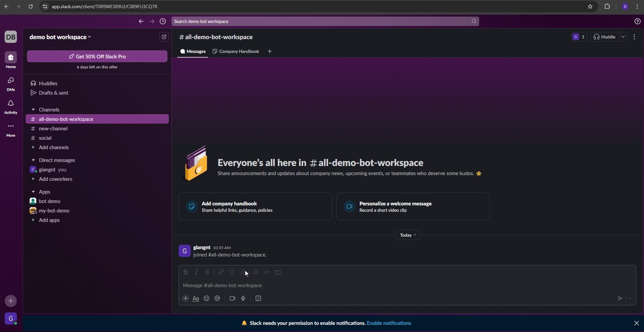The width and height of the screenshot is (644, 332).
Task: Open slash shortcuts in composer
Action: 258,298
